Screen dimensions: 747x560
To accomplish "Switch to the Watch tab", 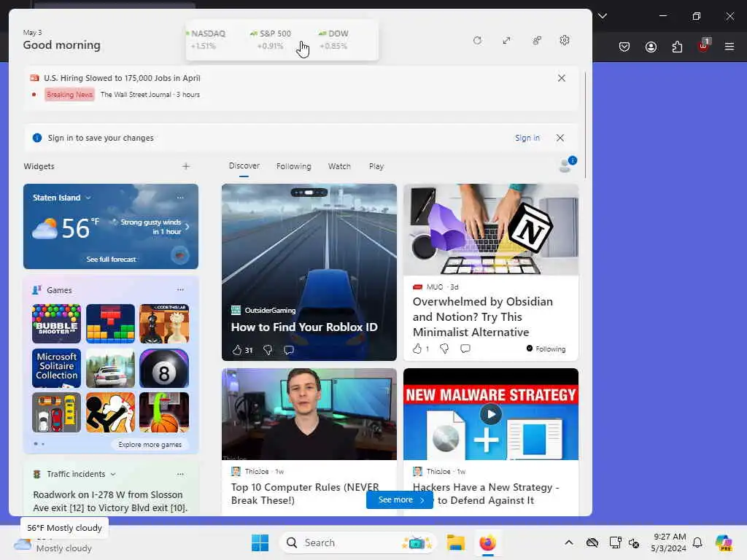I will [x=339, y=166].
